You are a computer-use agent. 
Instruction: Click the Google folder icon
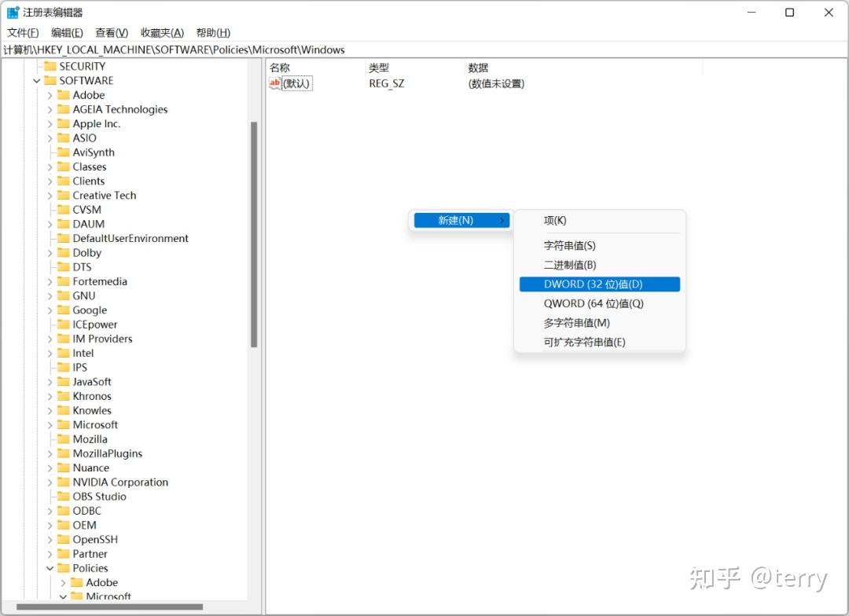coord(64,310)
